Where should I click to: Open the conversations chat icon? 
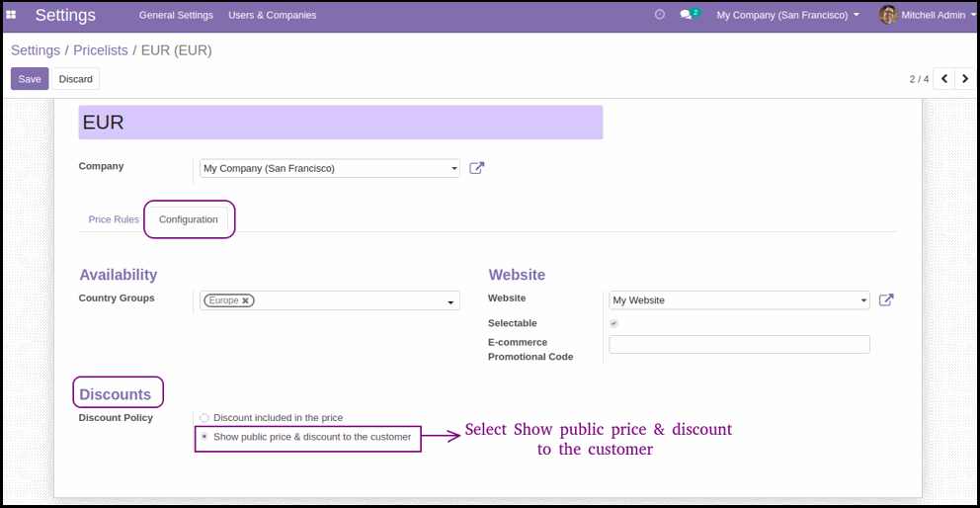(687, 15)
